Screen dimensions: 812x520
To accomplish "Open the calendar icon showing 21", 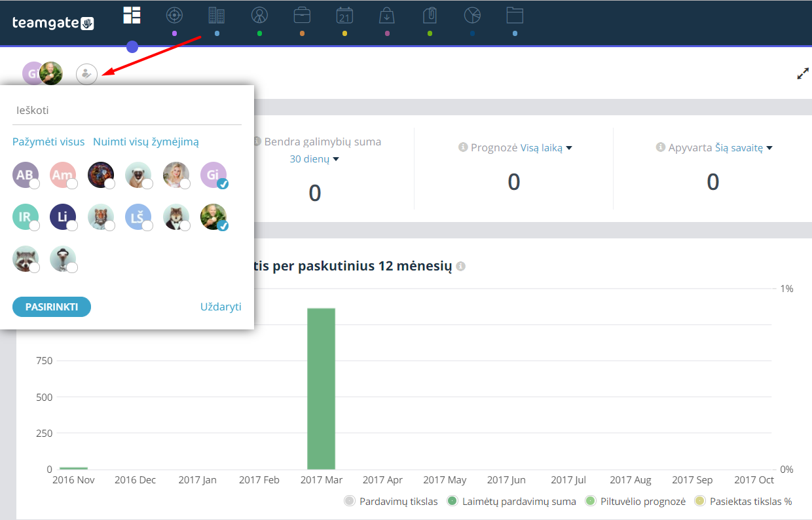I will tap(344, 15).
